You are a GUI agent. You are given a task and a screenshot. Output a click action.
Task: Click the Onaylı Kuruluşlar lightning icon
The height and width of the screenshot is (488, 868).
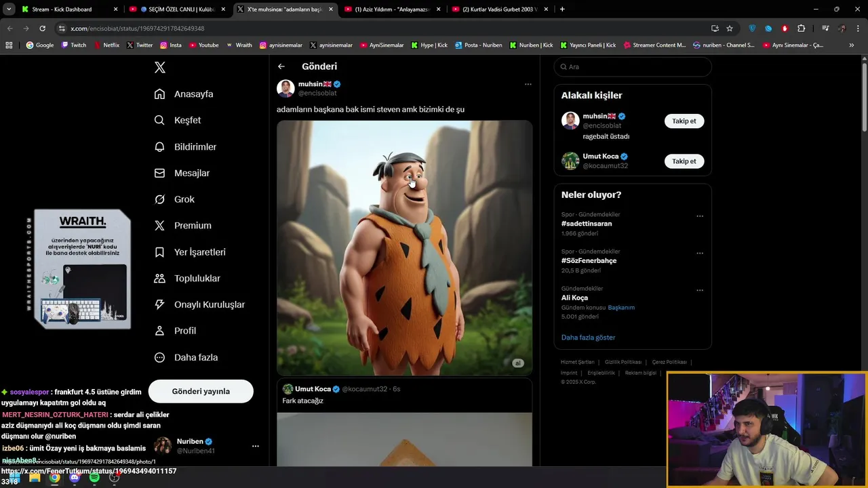(x=159, y=304)
